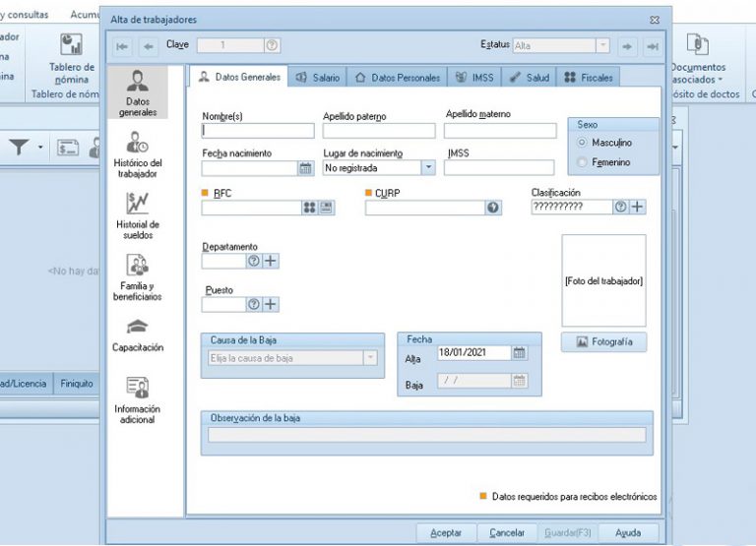Click the add Departamento plus icon
The image size is (756, 546).
point(271,261)
